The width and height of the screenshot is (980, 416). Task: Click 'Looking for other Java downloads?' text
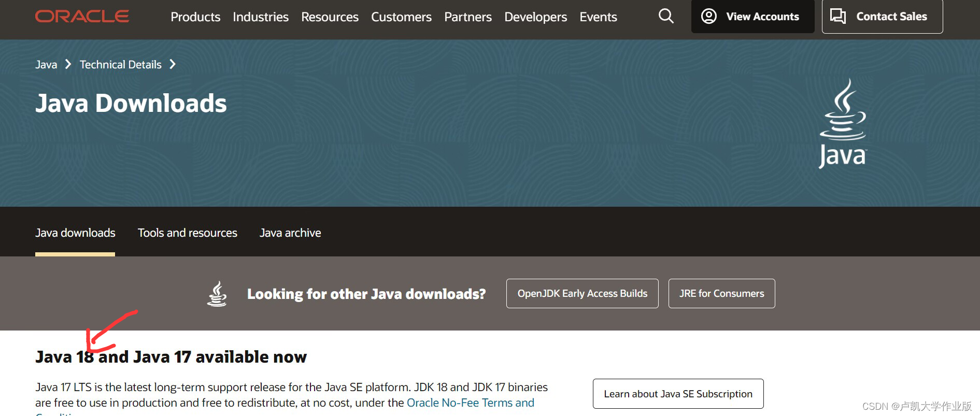(x=366, y=294)
